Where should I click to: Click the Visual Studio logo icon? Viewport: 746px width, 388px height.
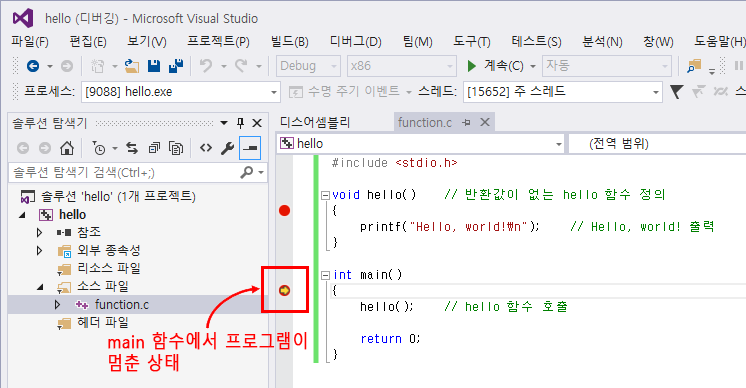23,18
